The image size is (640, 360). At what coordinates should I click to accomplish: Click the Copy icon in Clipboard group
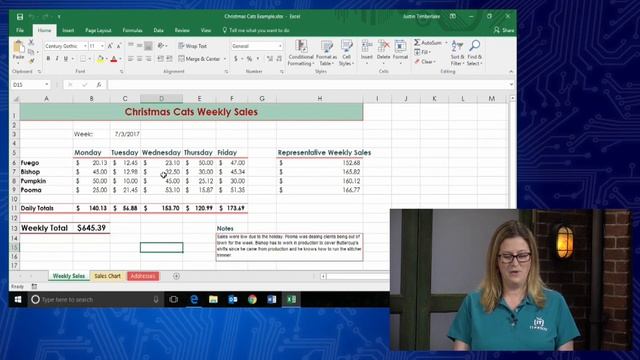pyautogui.click(x=31, y=51)
